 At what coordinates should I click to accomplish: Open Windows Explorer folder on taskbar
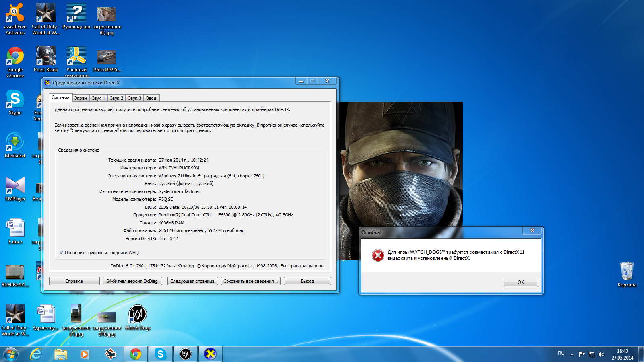pos(61,354)
